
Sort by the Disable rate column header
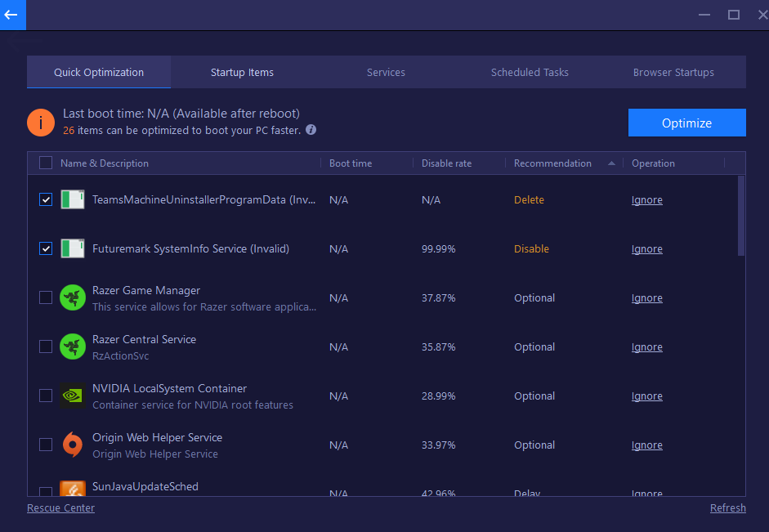coord(446,163)
